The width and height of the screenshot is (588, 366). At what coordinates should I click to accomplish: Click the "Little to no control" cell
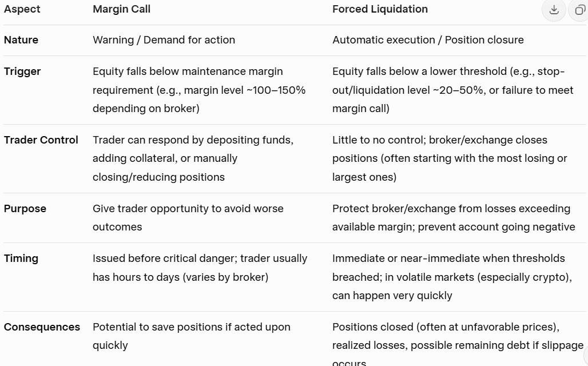click(x=449, y=158)
